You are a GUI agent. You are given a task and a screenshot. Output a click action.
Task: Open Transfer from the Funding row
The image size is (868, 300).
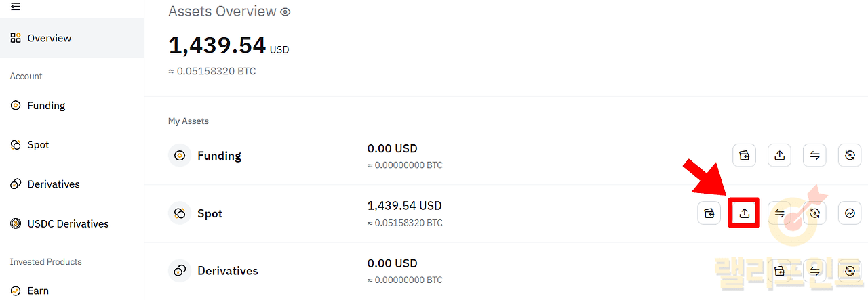coord(814,156)
